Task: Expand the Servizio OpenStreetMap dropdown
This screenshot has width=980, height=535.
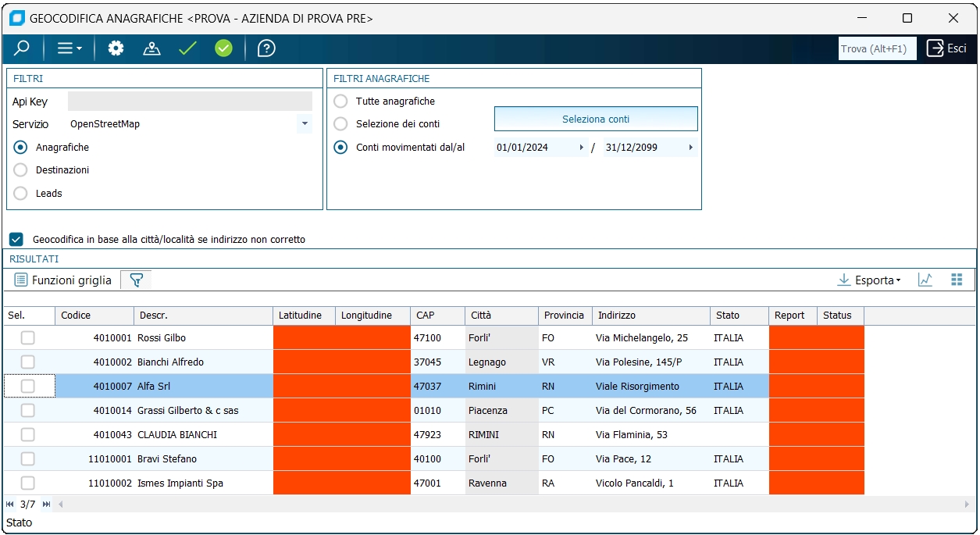Action: click(x=304, y=124)
